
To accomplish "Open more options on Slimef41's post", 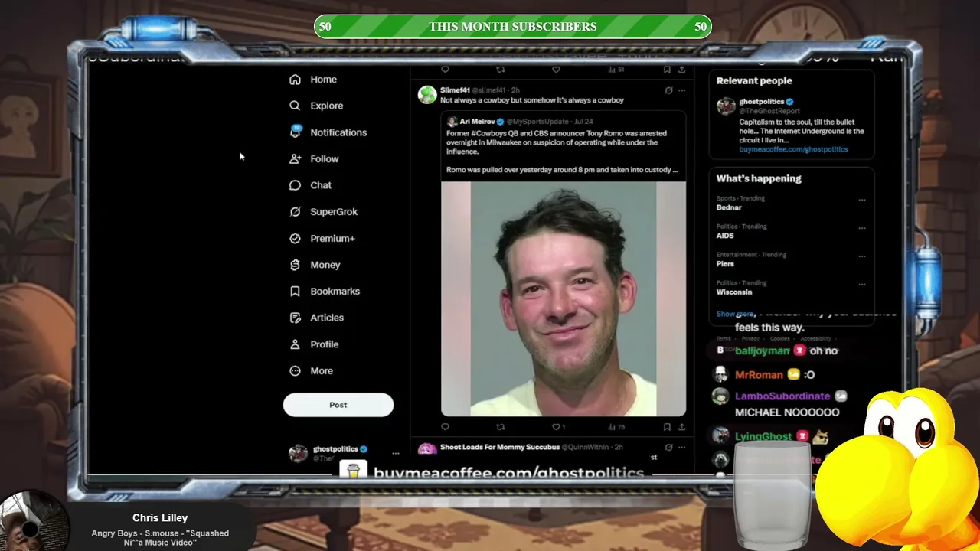I will tap(681, 90).
